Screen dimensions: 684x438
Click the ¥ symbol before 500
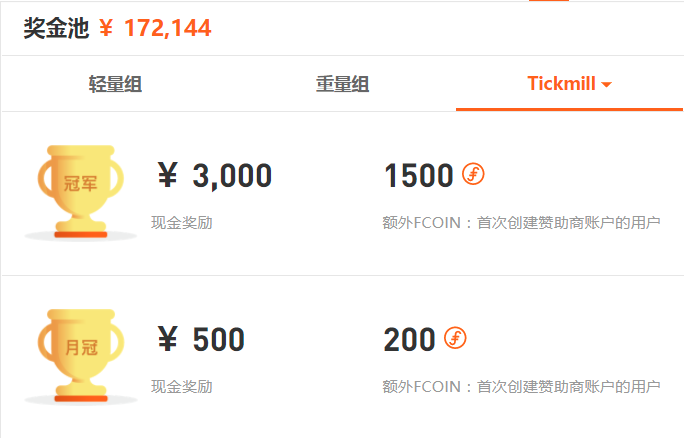coord(168,339)
